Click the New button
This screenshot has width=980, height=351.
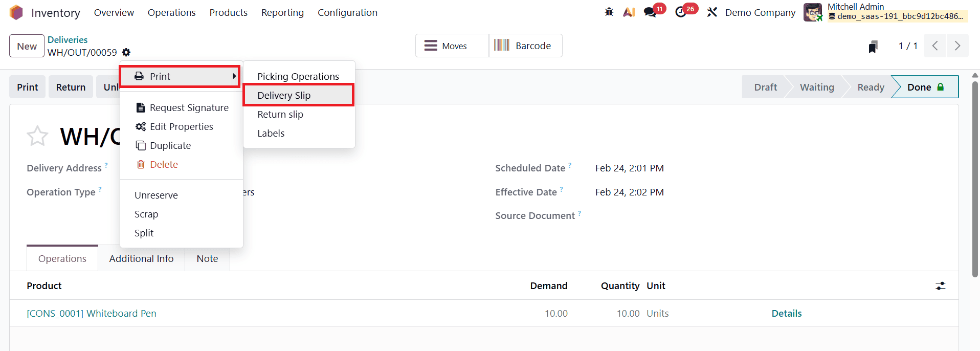pos(27,46)
